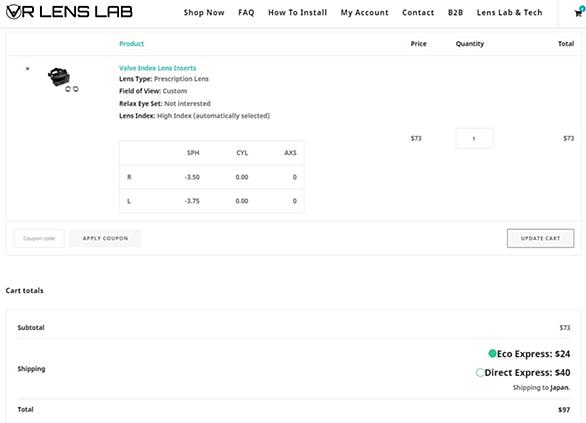
Task: Open How To Install page
Action: [x=297, y=13]
